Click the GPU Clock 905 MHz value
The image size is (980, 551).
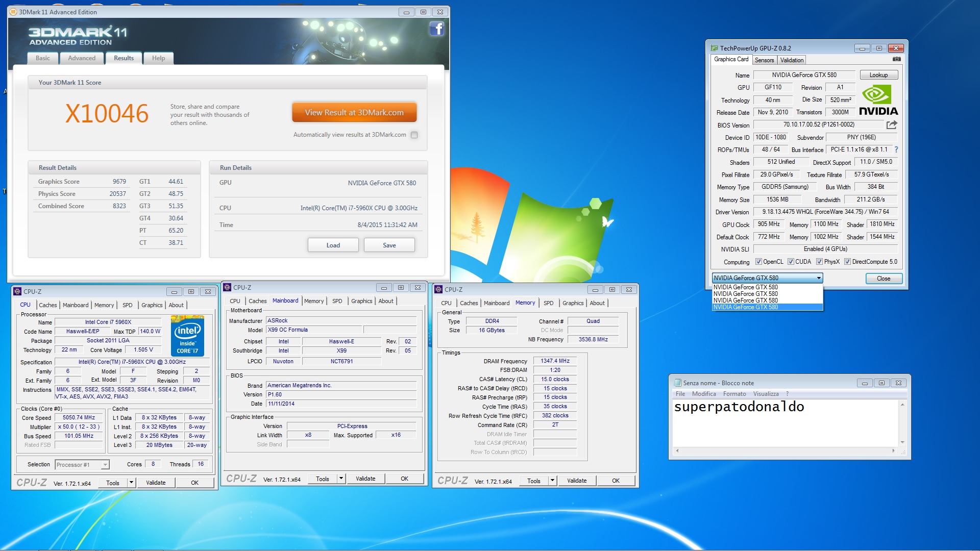(x=768, y=224)
